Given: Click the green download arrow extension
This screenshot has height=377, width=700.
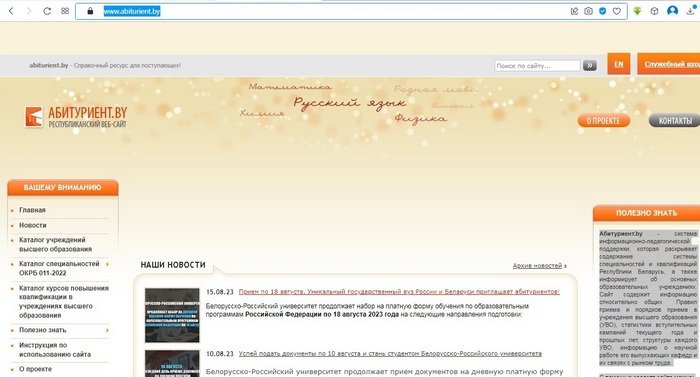Looking at the screenshot, I should tap(638, 11).
